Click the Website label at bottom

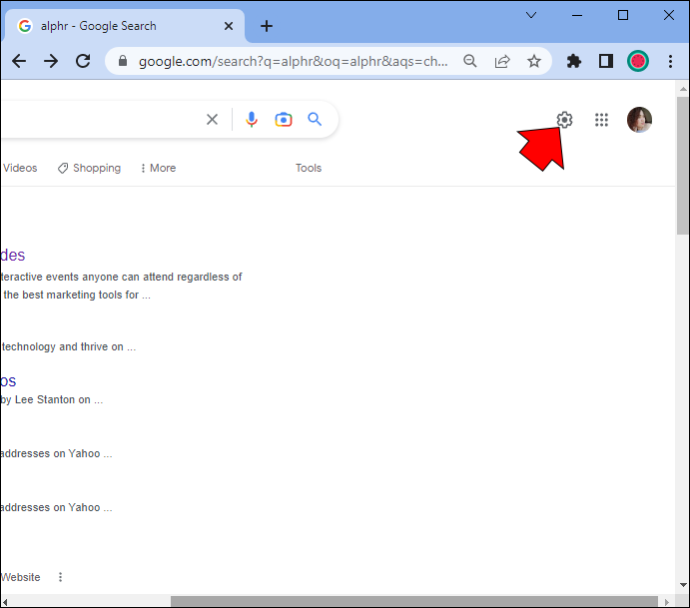point(20,577)
